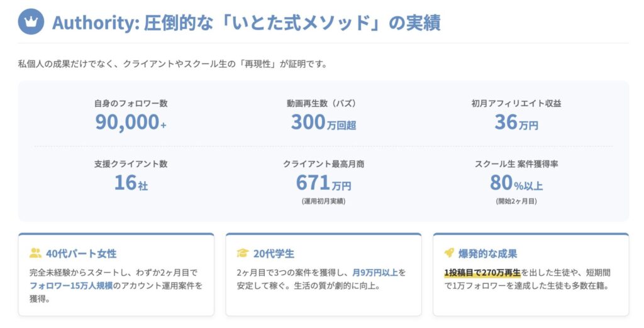The height and width of the screenshot is (328, 644).
Task: Click the 爆発的な成果 card title
Action: pos(489,254)
